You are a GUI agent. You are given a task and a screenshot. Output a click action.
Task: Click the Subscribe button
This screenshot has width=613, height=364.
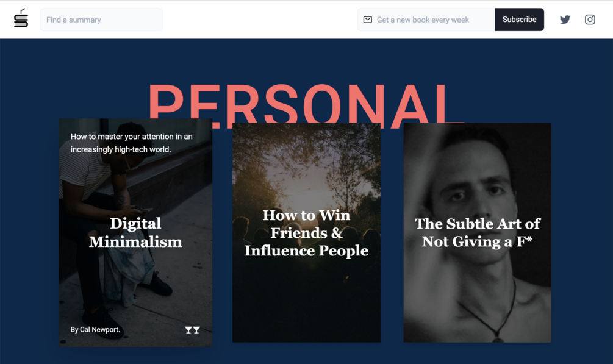click(519, 20)
